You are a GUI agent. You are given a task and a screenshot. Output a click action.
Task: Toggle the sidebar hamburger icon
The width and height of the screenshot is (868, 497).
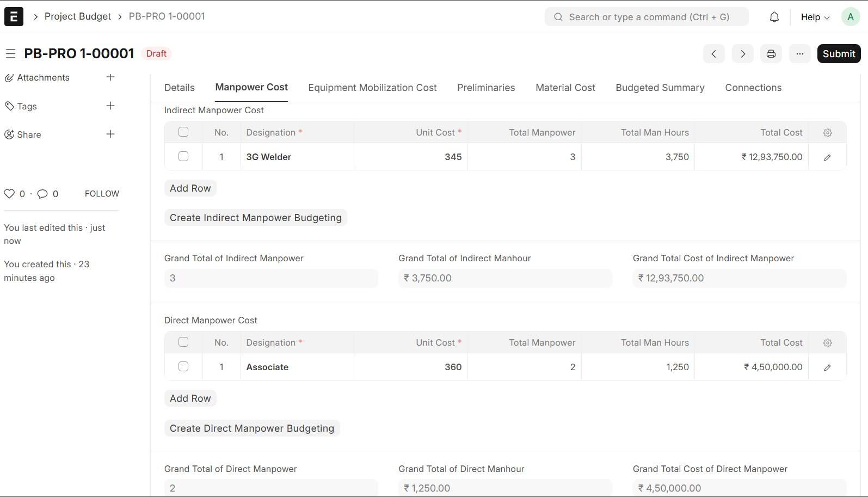coord(10,54)
